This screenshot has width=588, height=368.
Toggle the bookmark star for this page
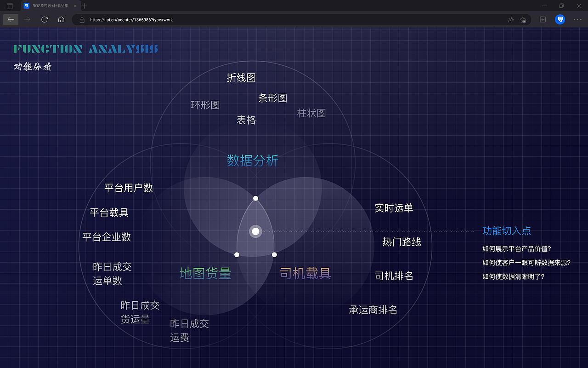pyautogui.click(x=523, y=20)
